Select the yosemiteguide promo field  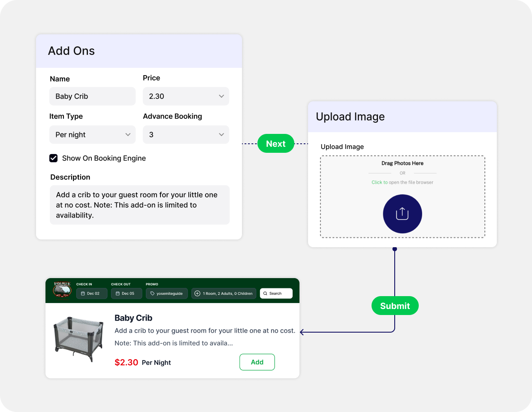point(167,294)
